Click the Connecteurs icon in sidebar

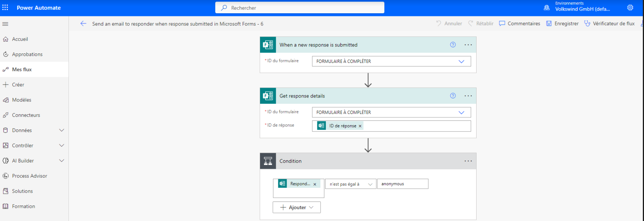click(5, 115)
